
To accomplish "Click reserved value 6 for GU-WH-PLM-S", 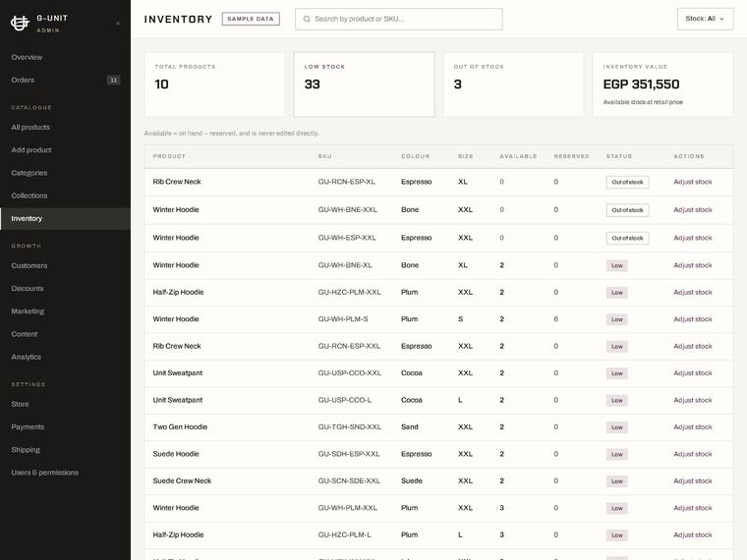I will (556, 319).
